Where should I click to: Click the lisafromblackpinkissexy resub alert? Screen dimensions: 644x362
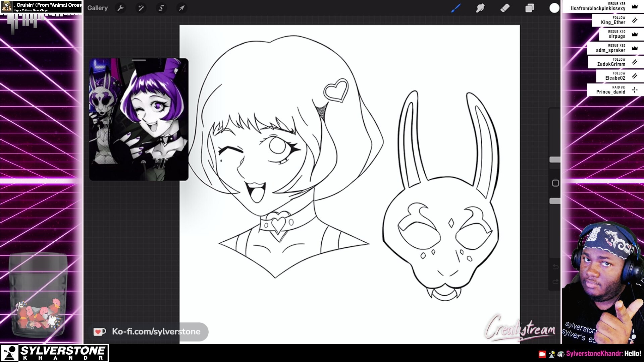603,6
